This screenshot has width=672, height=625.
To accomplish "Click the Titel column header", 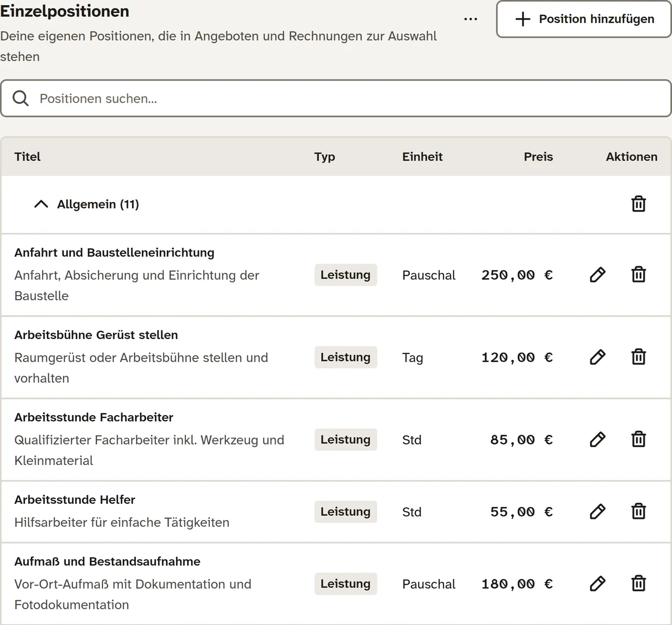I will (27, 156).
